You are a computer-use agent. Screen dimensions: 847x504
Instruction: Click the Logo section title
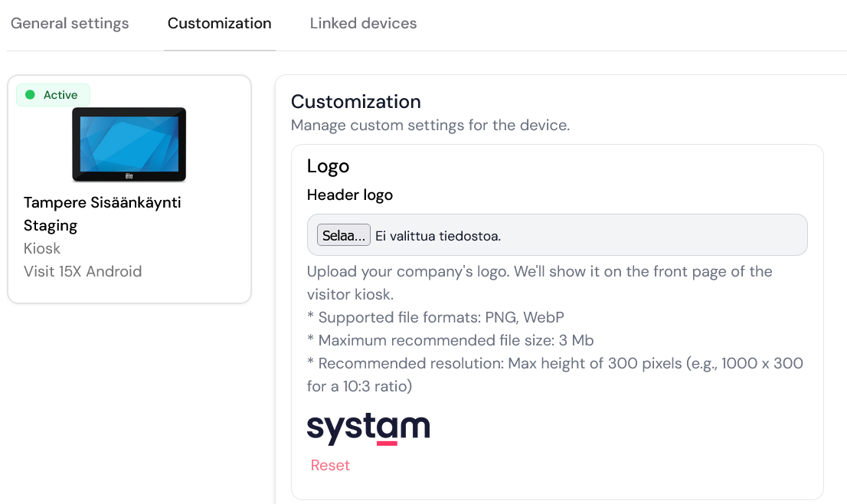[328, 166]
